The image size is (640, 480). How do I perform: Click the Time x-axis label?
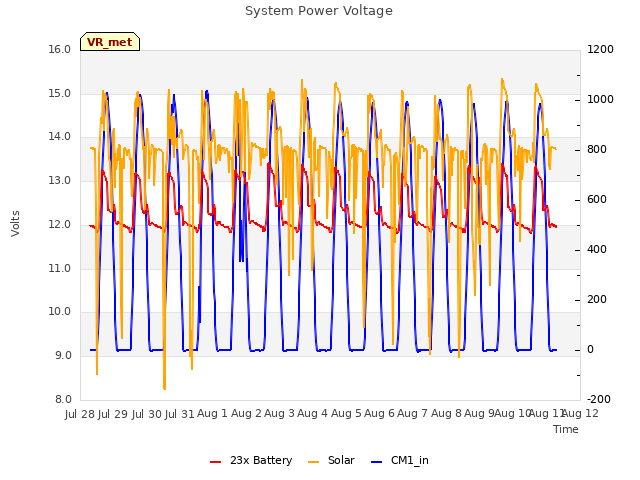(x=566, y=429)
